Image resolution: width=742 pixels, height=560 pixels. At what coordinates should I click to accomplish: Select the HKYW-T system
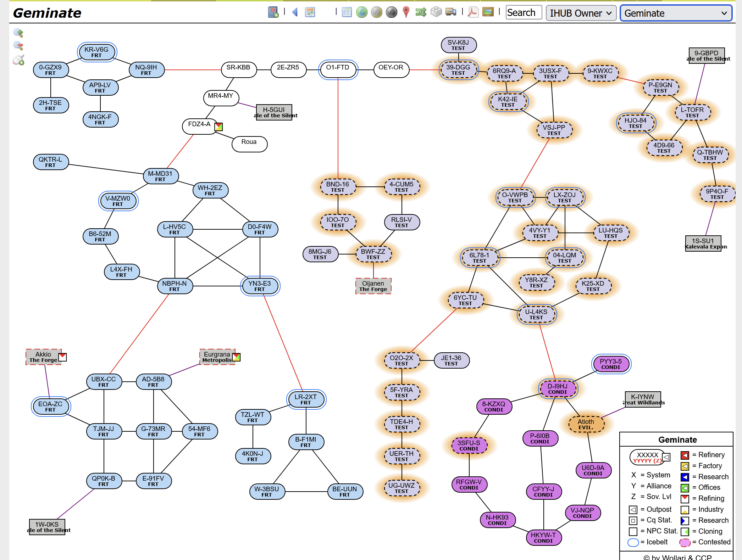(x=544, y=538)
